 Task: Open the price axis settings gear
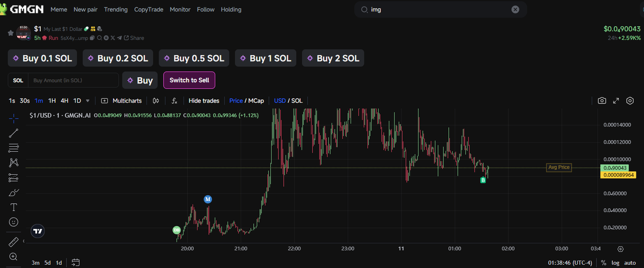pos(620,249)
